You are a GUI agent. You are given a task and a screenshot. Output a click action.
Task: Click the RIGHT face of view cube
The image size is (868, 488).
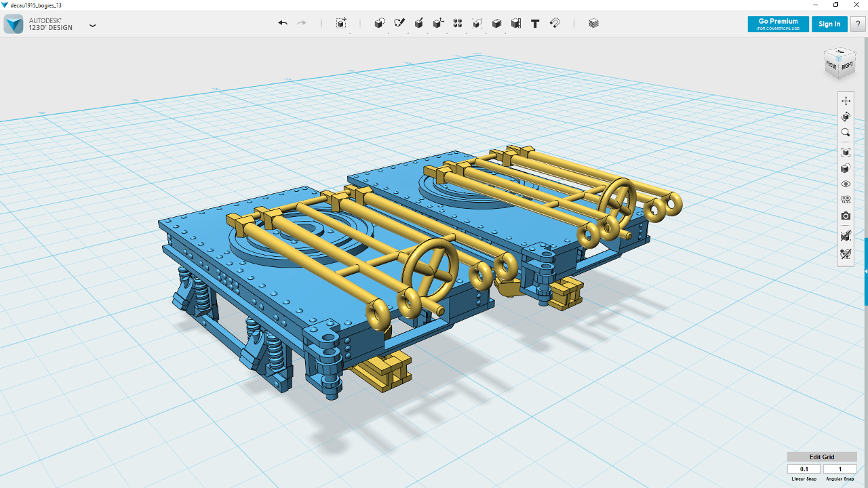pyautogui.click(x=846, y=66)
